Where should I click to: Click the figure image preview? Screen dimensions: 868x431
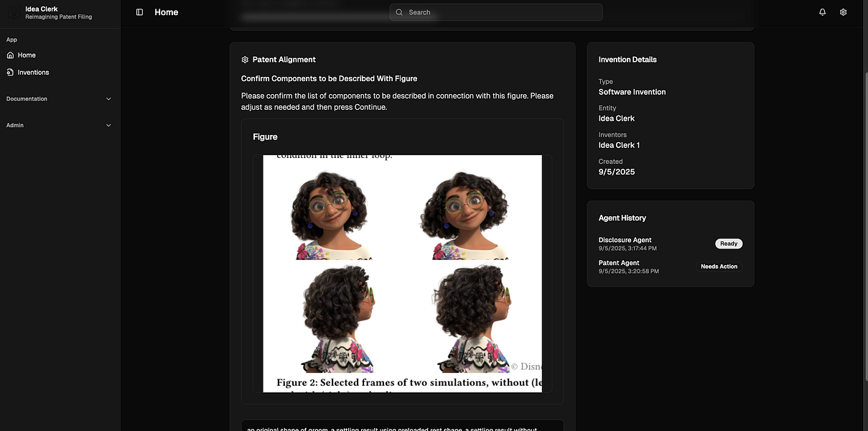click(402, 274)
